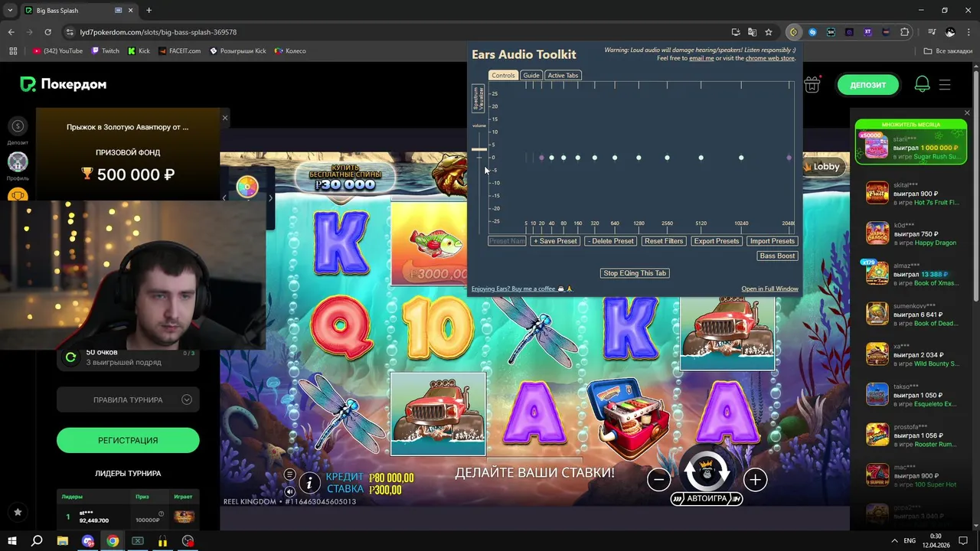Mute the slot game sound icon
The image size is (980, 551).
pos(289,491)
